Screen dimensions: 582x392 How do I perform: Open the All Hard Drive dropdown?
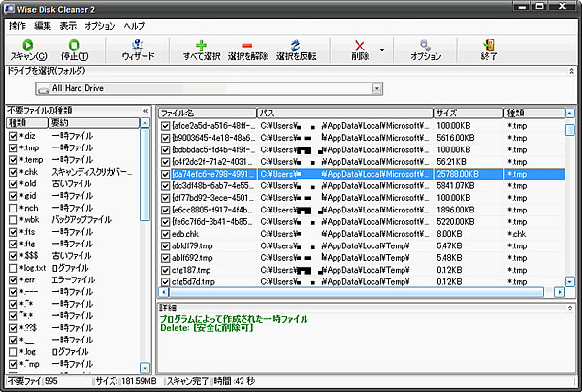coord(374,89)
